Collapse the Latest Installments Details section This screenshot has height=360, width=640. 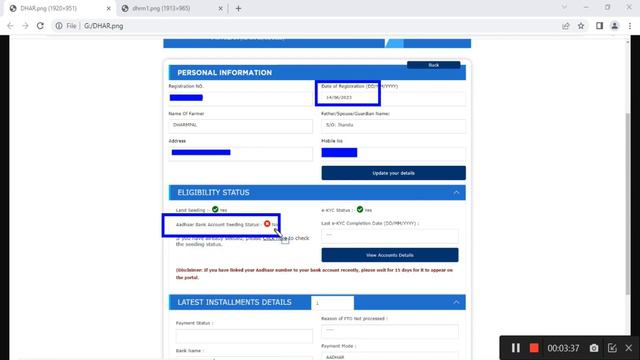456,302
